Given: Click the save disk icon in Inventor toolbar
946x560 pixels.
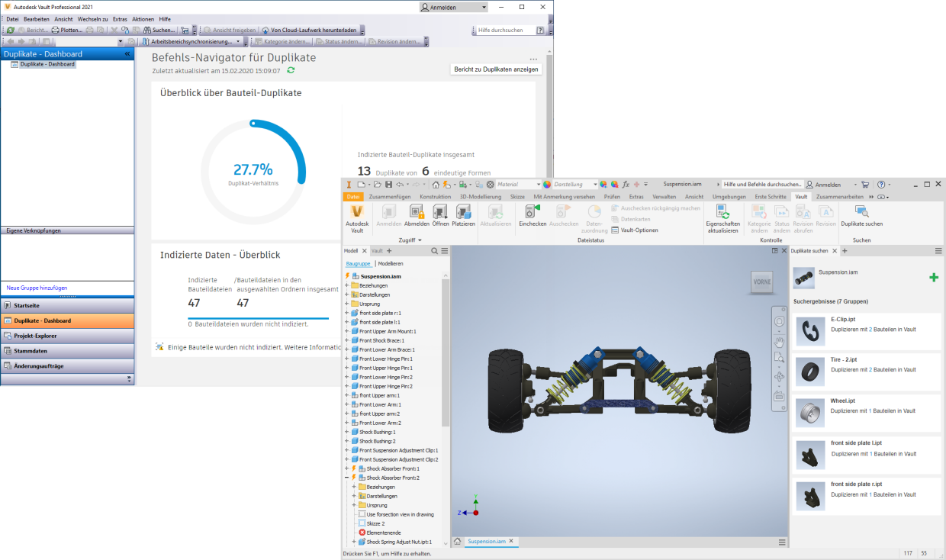Looking at the screenshot, I should point(388,185).
